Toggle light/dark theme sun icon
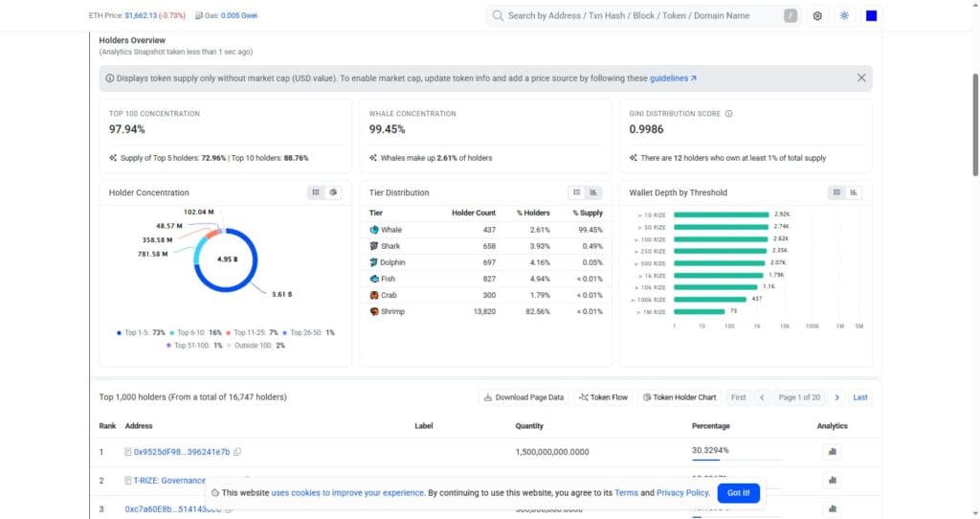 [x=844, y=15]
